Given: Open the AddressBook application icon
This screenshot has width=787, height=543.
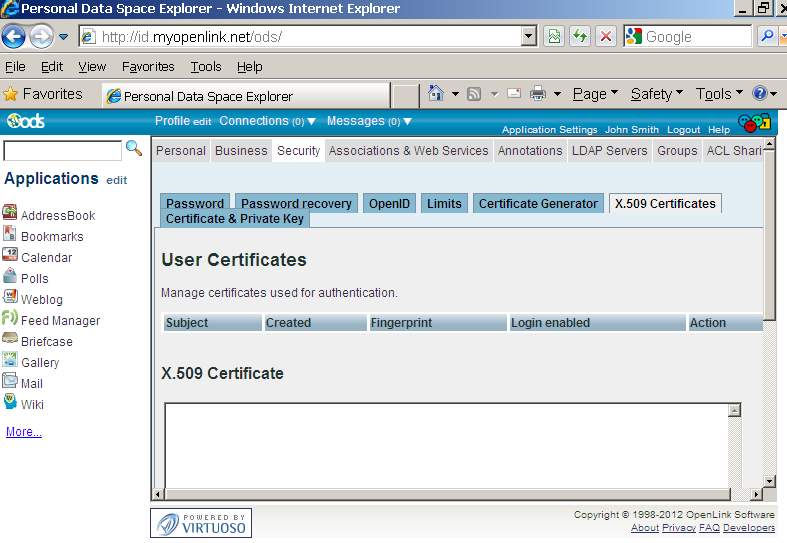Looking at the screenshot, I should 10,213.
